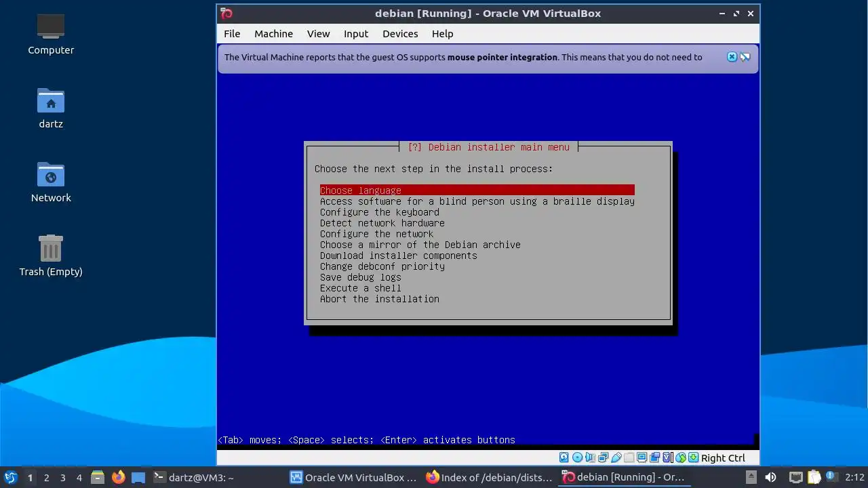This screenshot has width=868, height=488.
Task: Click the shared folders icon in VirtualBox status bar
Action: click(629, 457)
